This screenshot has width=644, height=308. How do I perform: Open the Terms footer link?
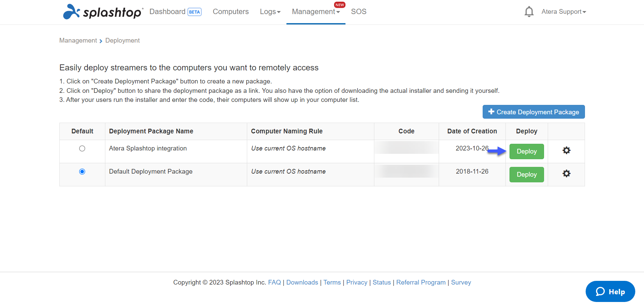tap(332, 283)
